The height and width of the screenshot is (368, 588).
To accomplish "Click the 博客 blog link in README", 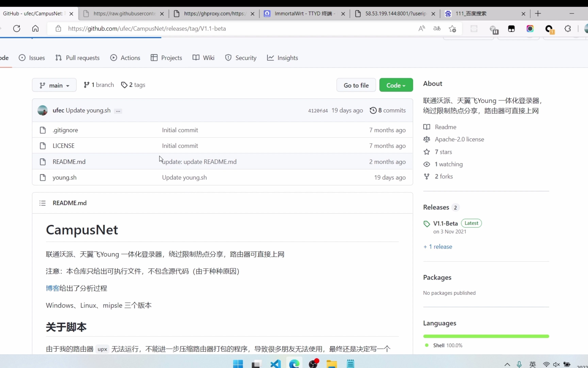I will tap(52, 288).
